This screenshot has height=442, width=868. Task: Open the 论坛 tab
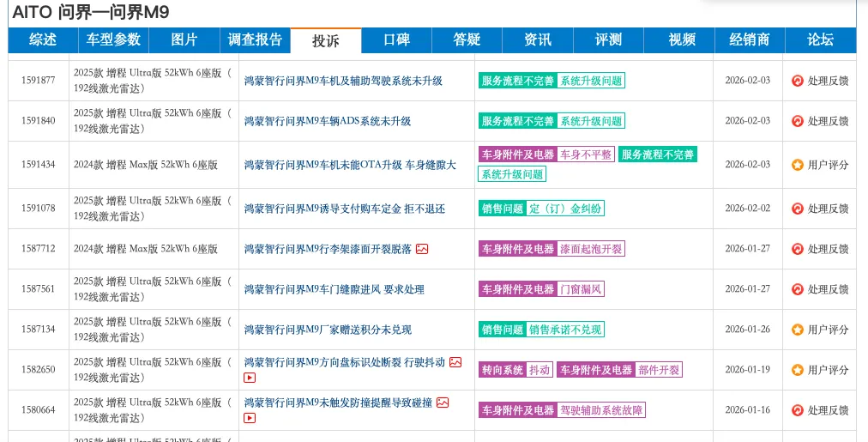[x=820, y=39]
